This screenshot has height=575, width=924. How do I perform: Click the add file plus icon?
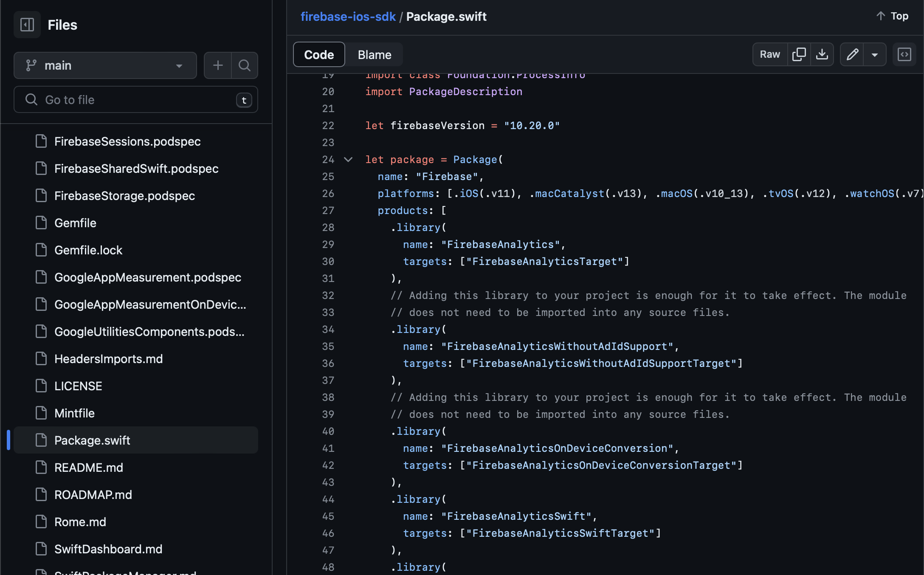coord(218,65)
